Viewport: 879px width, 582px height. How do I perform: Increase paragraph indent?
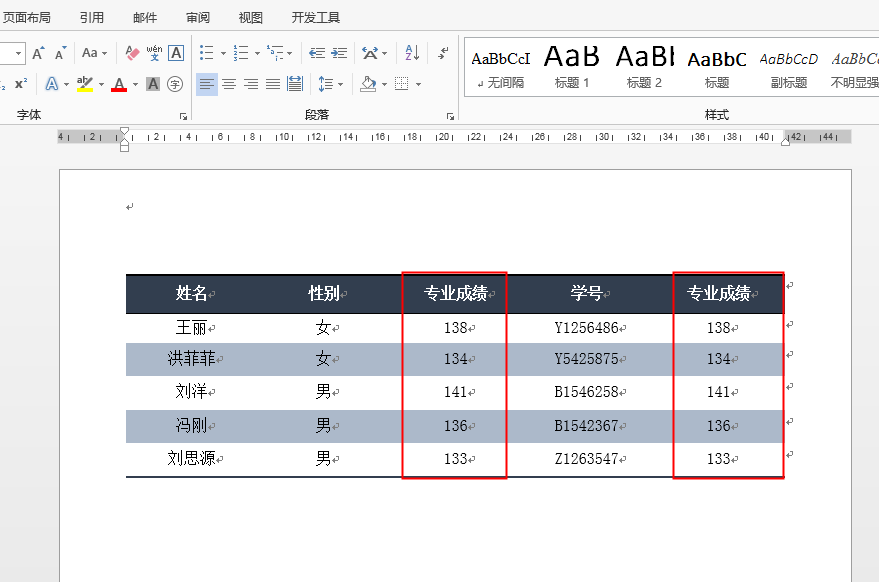(x=339, y=53)
